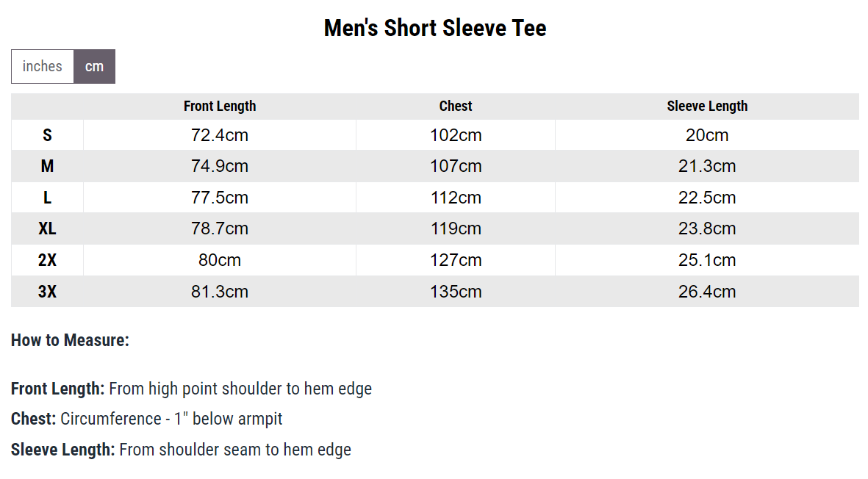Select the 2X size row label
The image size is (868, 479).
[x=48, y=260]
